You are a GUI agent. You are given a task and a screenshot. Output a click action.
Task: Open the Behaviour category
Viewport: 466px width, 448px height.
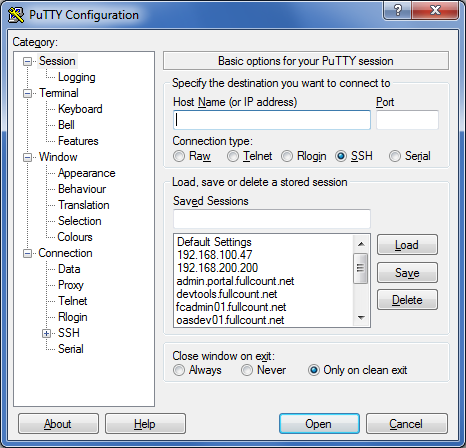[82, 189]
